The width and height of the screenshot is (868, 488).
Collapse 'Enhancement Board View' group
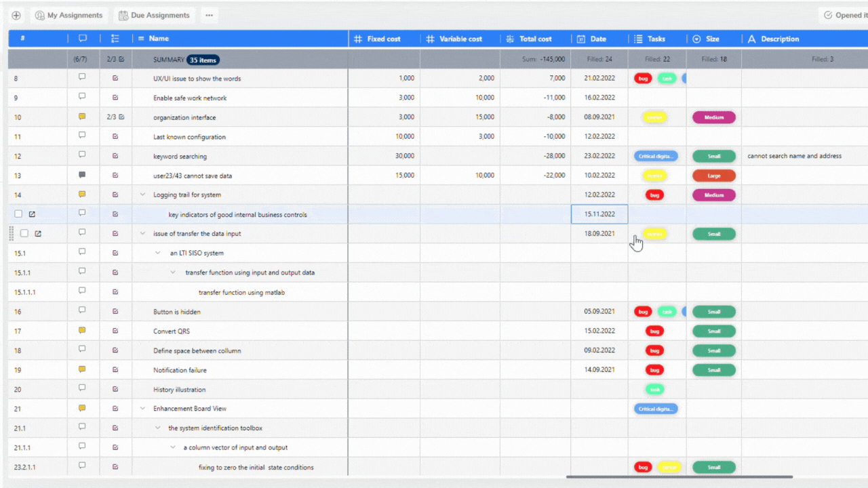[142, 409]
